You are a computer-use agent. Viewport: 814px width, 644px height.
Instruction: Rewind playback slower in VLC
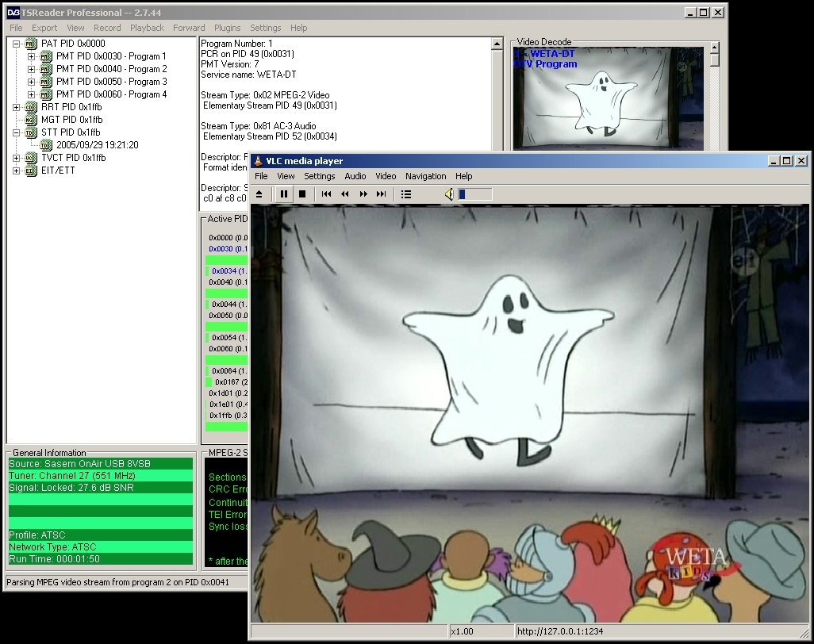point(344,194)
